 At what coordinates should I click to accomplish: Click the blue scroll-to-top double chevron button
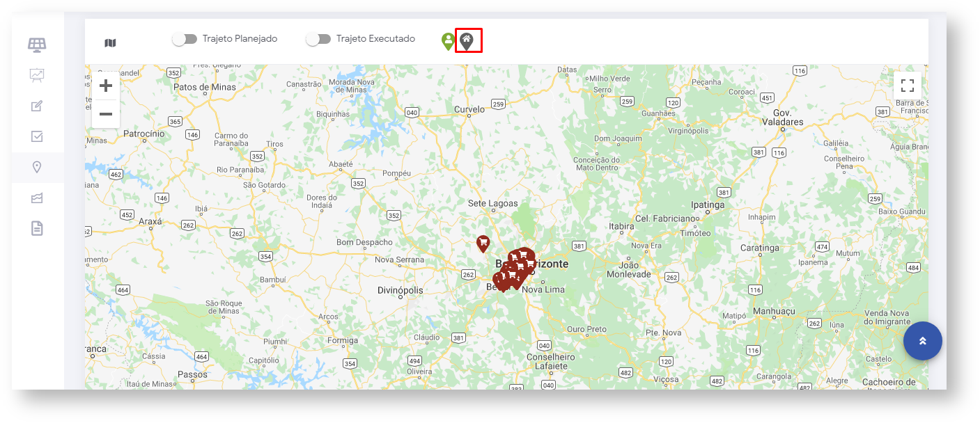[x=923, y=340]
